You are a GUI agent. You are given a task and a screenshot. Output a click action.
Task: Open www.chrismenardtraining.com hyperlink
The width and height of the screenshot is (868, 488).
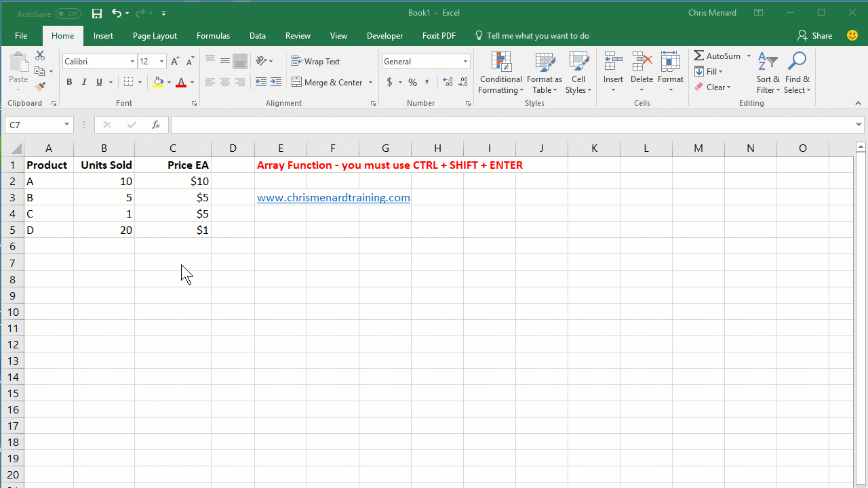[x=334, y=198]
